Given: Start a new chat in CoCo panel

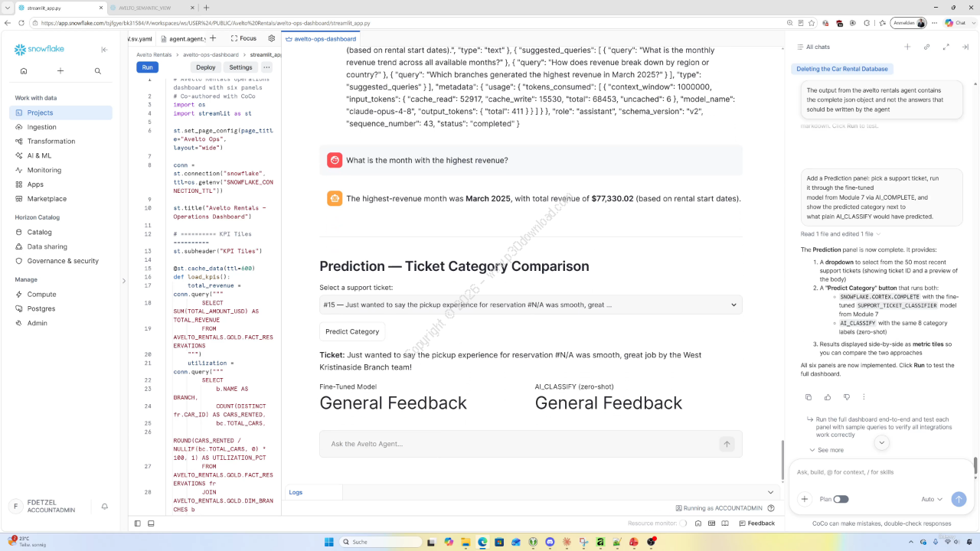Looking at the screenshot, I should (907, 47).
